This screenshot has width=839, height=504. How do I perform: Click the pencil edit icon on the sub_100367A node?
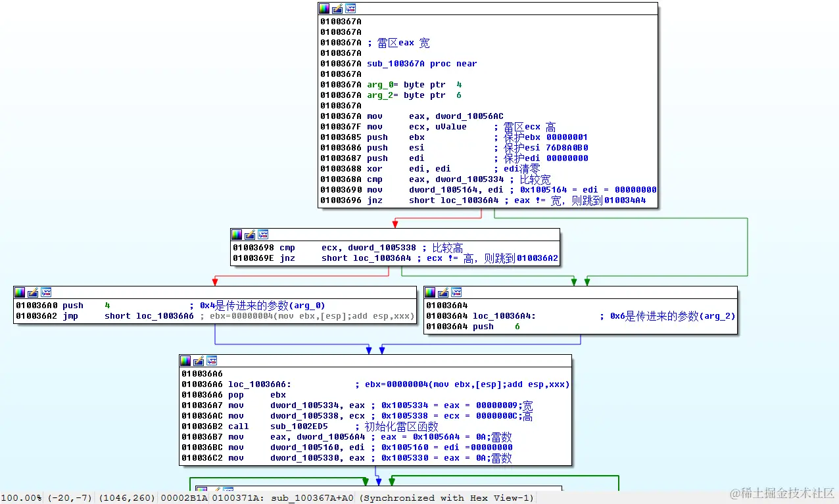337,9
